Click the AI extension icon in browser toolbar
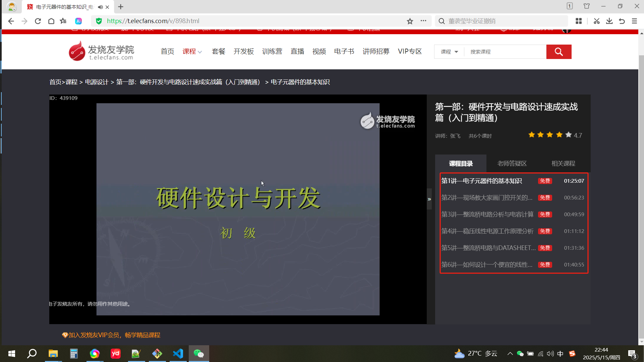Screen dimensions: 644x362 click(x=78, y=21)
